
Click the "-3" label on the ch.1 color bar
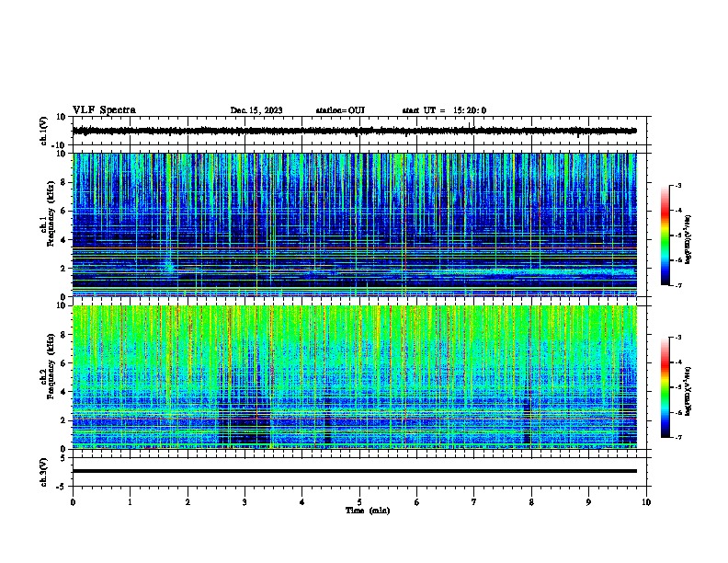[678, 185]
